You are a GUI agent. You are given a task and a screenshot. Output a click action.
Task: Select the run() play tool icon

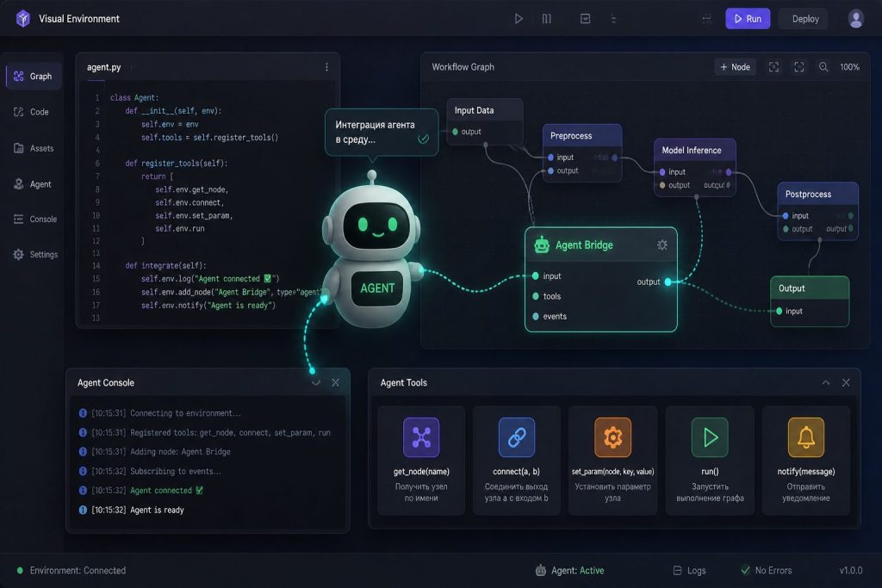[710, 436]
